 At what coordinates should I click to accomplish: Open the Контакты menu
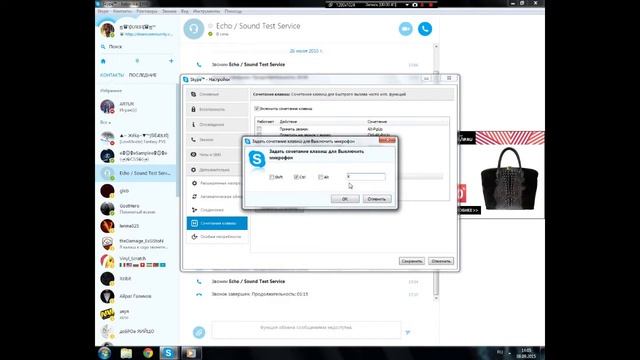pos(122,11)
